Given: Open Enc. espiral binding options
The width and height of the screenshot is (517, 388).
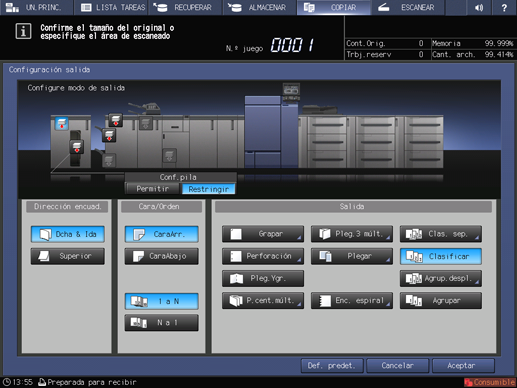Looking at the screenshot, I should click(352, 300).
